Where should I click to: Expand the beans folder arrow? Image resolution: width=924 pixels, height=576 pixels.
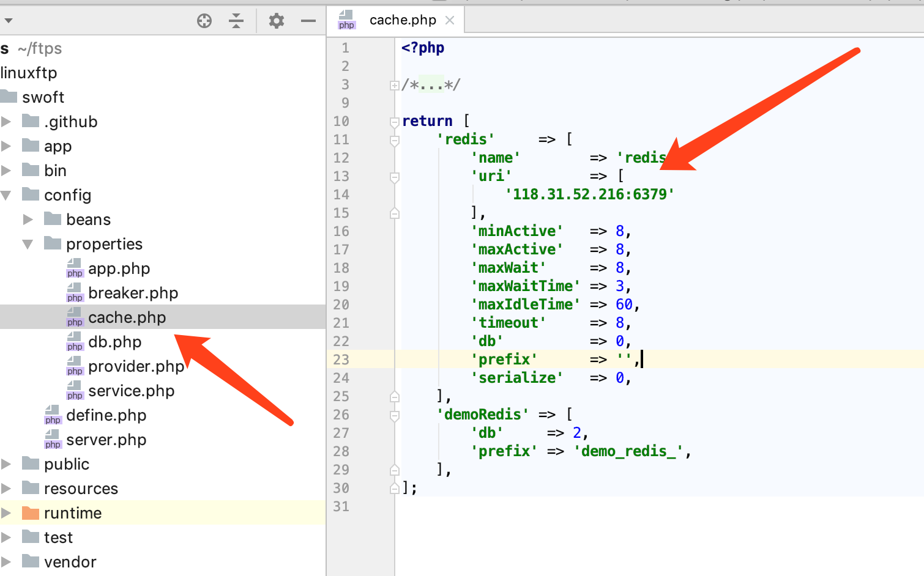pos(28,220)
